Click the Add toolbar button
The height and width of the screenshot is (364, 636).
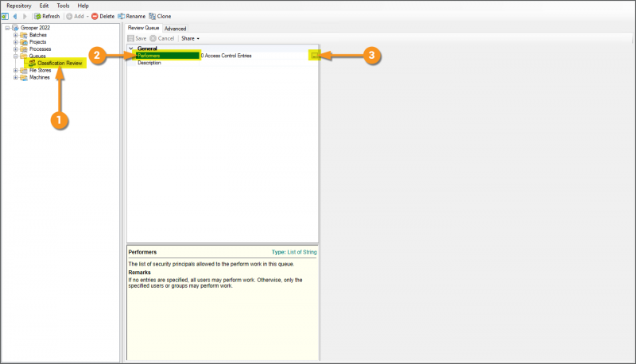pyautogui.click(x=75, y=16)
